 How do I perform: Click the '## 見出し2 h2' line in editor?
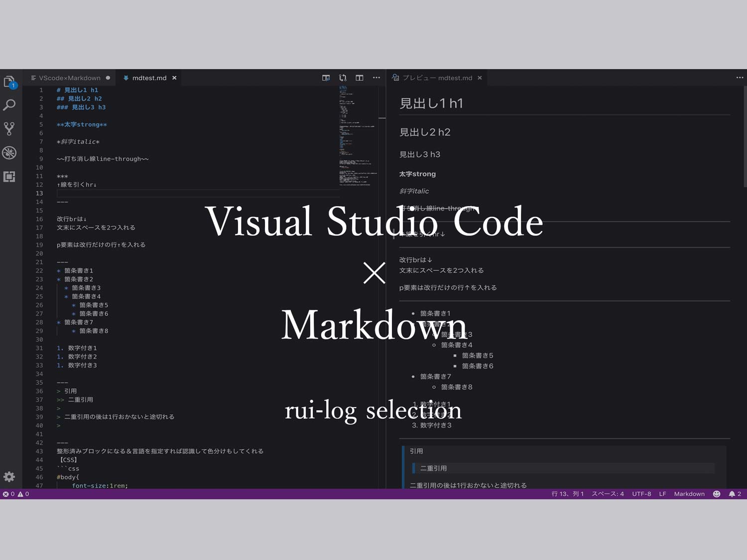(79, 99)
